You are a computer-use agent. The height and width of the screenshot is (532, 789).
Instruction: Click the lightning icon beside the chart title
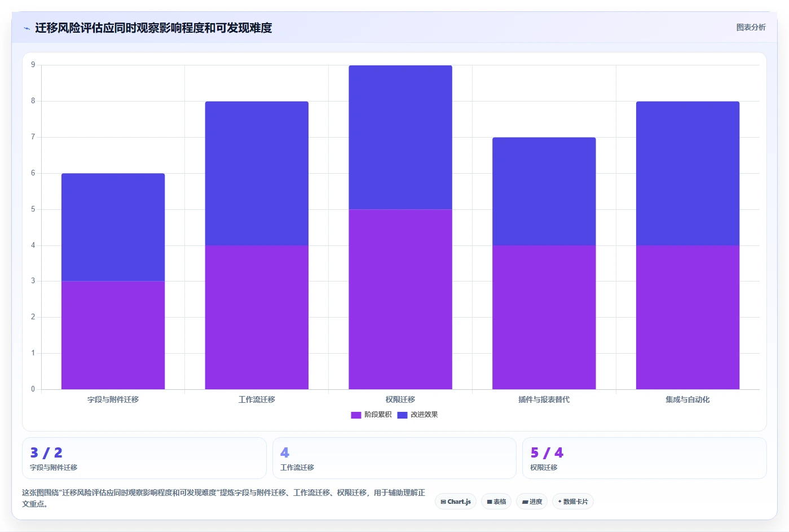coord(27,28)
